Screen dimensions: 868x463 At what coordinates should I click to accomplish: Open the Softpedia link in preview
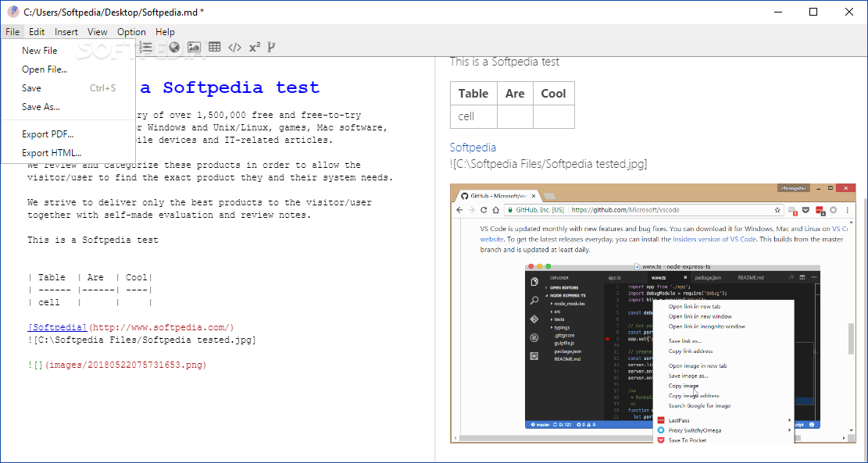[x=473, y=147]
